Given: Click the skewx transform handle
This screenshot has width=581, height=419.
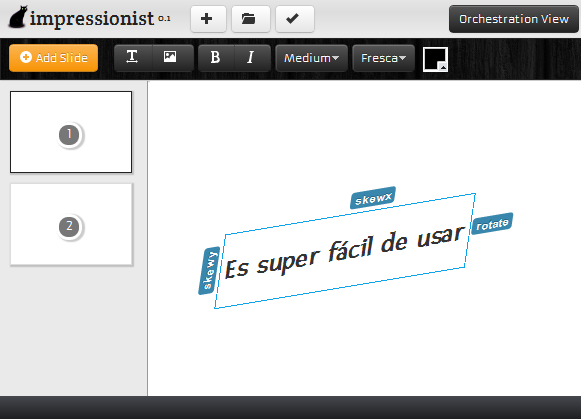Looking at the screenshot, I should 373,198.
